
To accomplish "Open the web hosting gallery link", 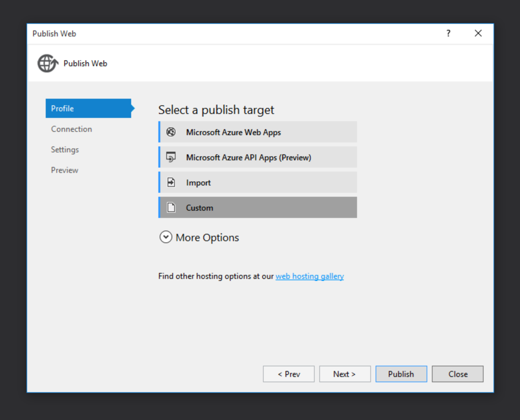I will pos(310,276).
